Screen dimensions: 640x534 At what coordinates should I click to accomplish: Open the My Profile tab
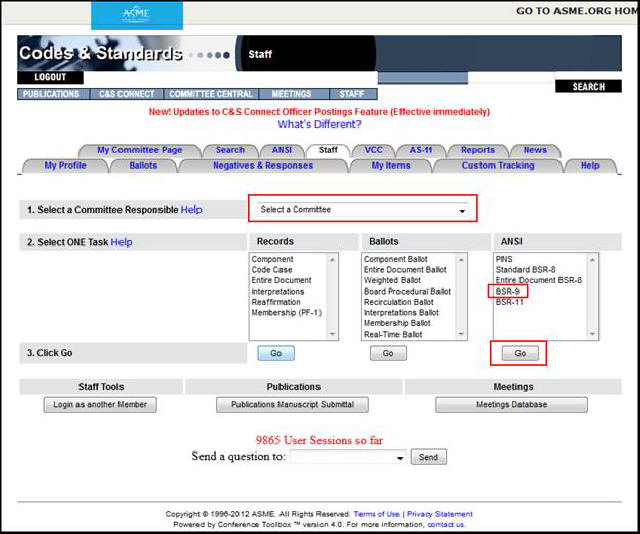[65, 165]
